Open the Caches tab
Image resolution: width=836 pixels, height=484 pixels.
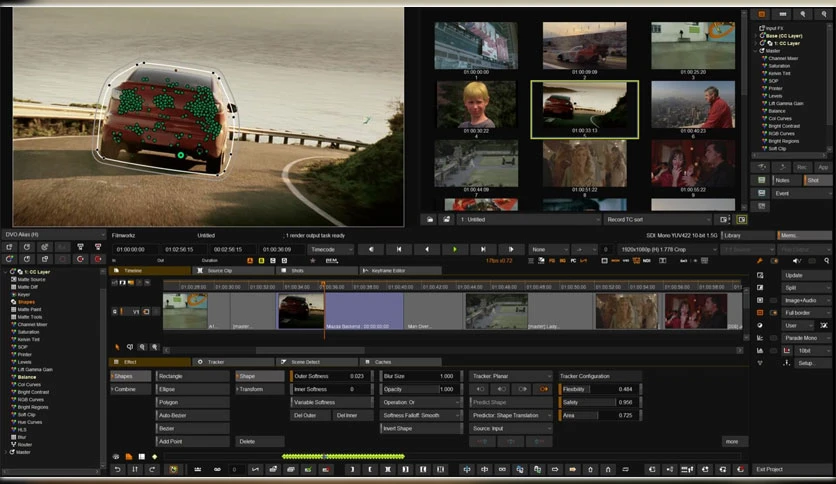click(400, 362)
